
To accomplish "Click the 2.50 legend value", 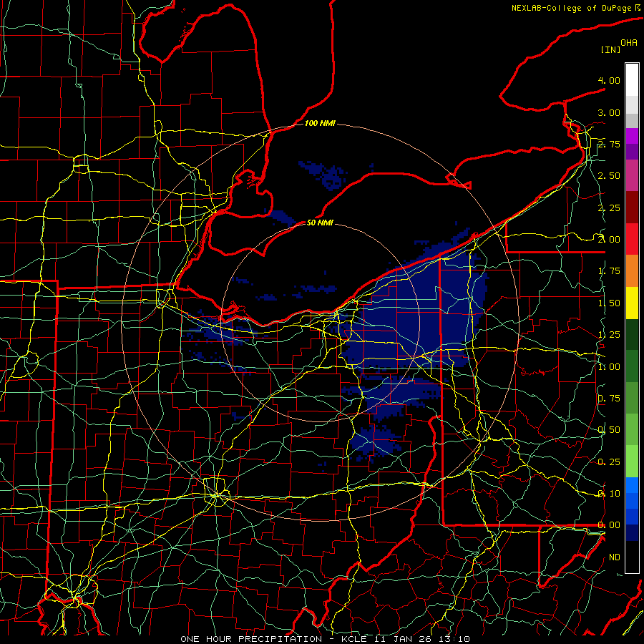I will point(609,176).
